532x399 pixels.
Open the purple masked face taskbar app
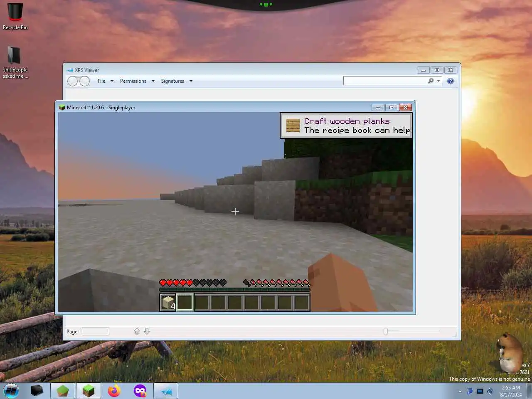coord(140,391)
